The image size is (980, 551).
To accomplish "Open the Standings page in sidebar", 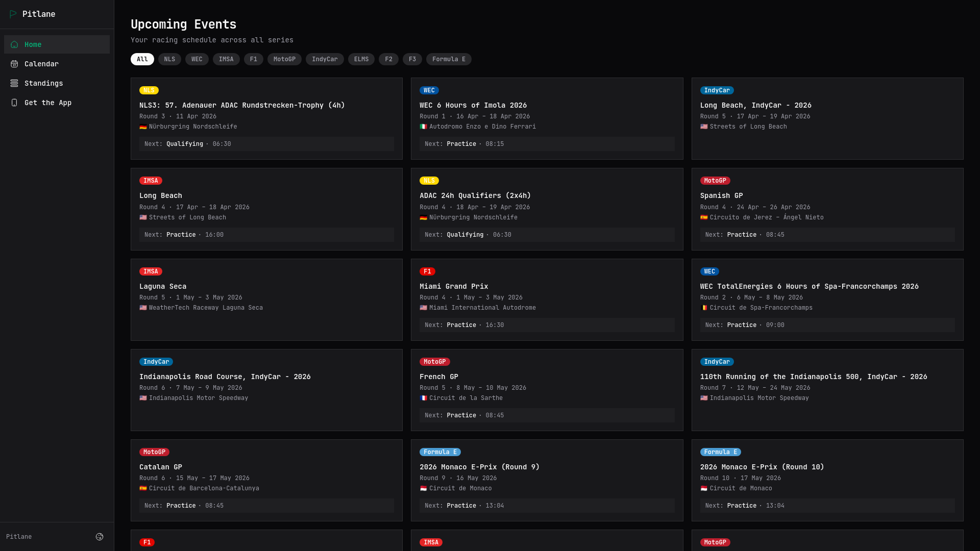I will tap(57, 83).
